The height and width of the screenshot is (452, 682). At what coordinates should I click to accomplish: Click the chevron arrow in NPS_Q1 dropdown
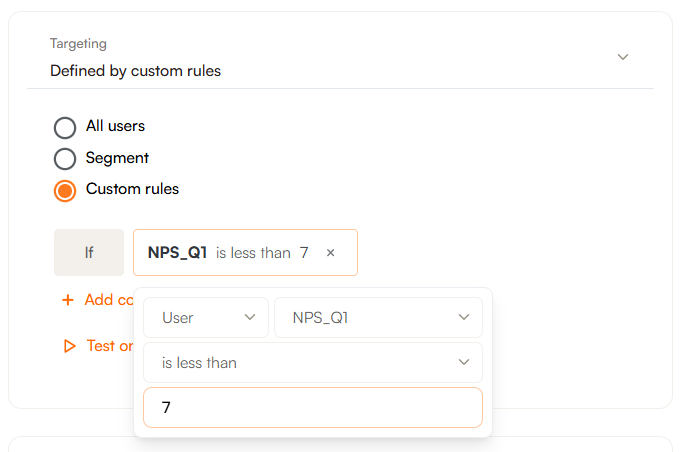(464, 318)
